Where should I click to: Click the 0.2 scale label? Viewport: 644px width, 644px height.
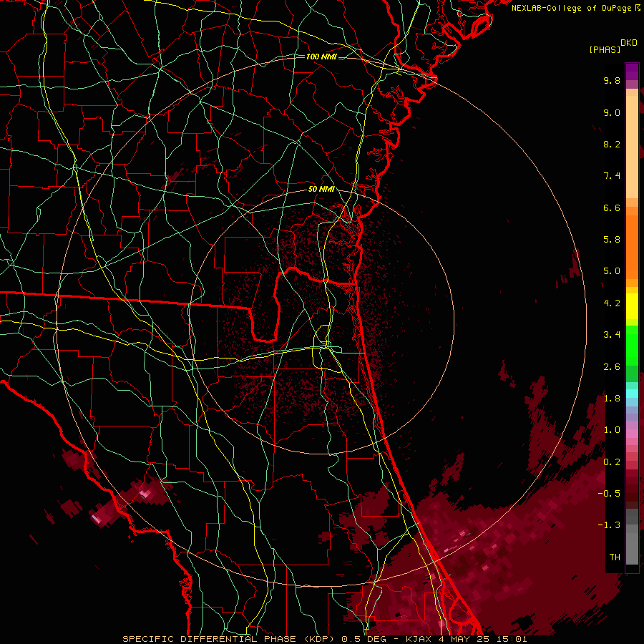pyautogui.click(x=612, y=462)
